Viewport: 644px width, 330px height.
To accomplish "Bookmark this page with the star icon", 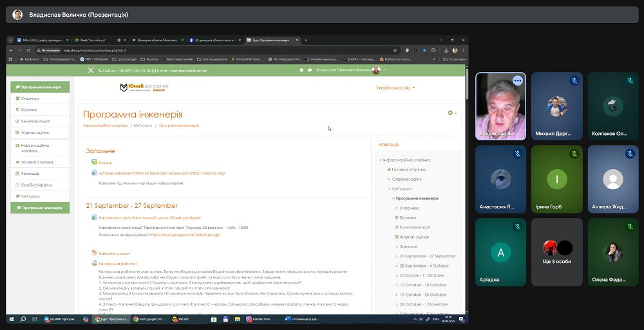I will [x=395, y=50].
